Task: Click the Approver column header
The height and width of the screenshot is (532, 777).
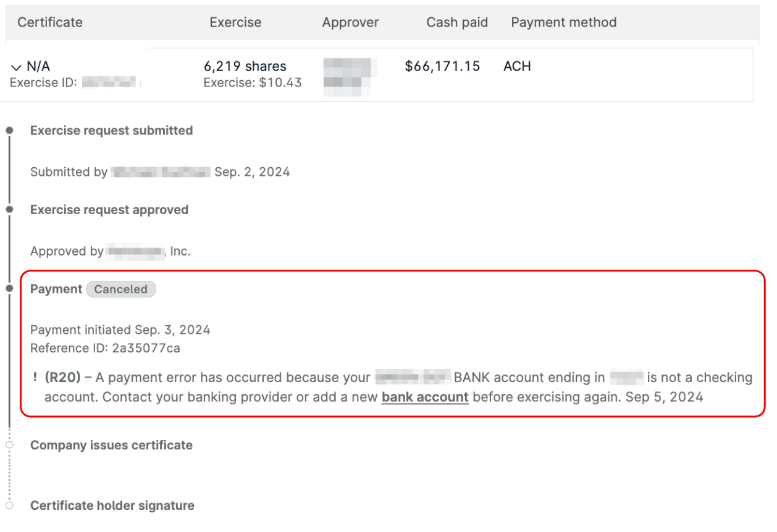Action: click(350, 22)
